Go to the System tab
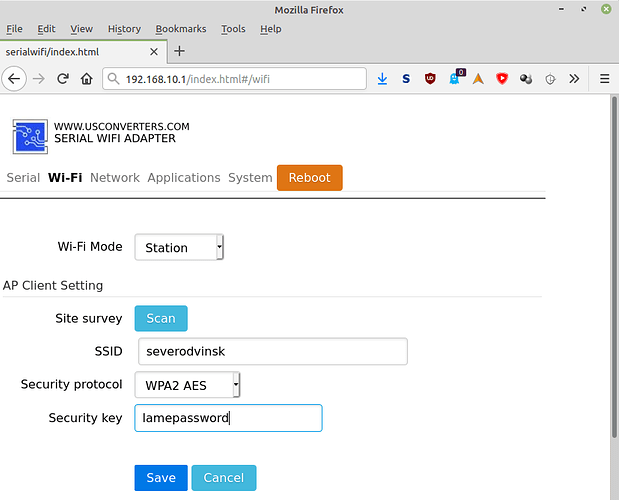 tap(250, 178)
